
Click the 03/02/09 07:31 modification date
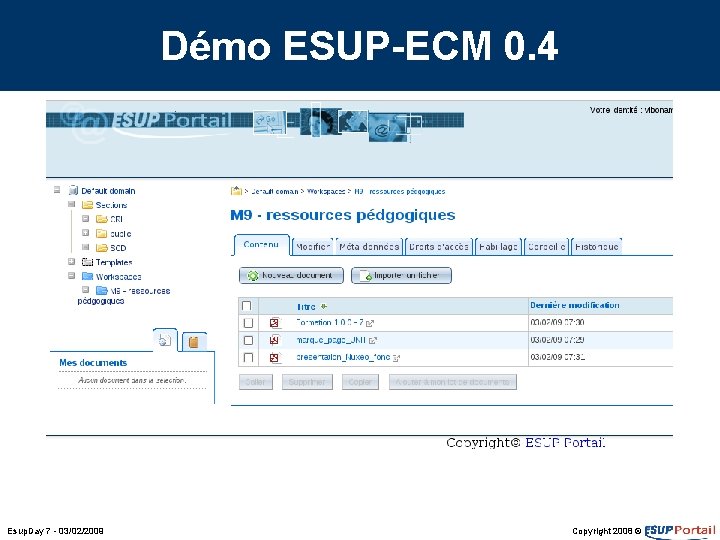coord(557,357)
